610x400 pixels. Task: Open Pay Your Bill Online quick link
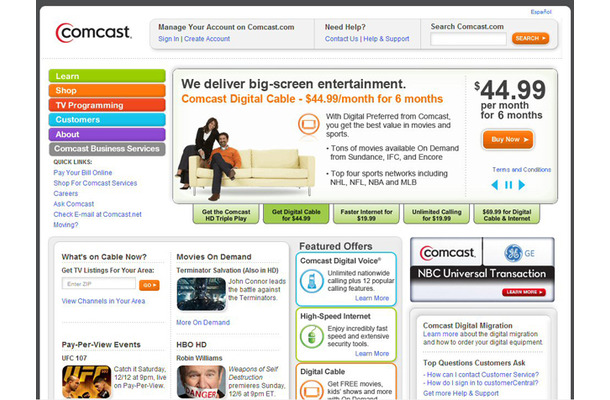pyautogui.click(x=83, y=172)
